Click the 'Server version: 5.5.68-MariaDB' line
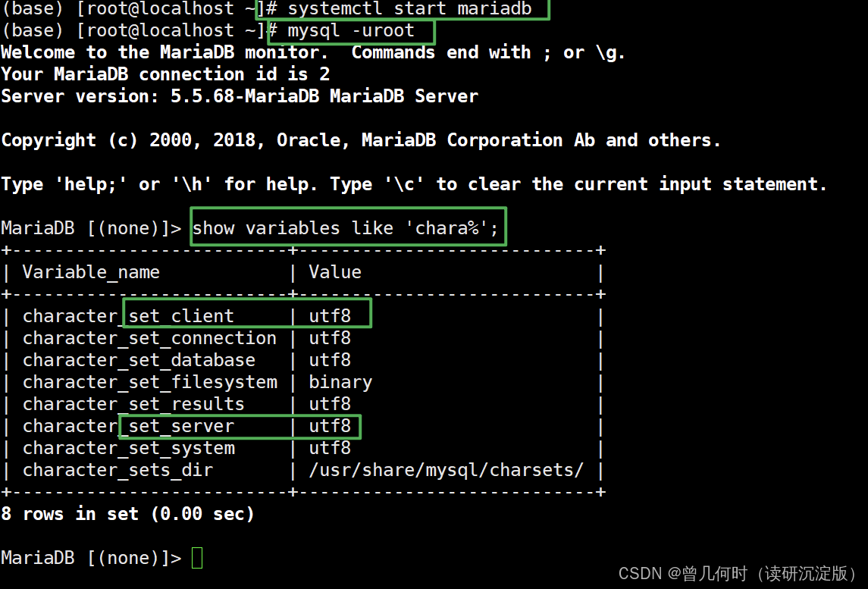Screen dimensions: 868x589 coord(239,96)
